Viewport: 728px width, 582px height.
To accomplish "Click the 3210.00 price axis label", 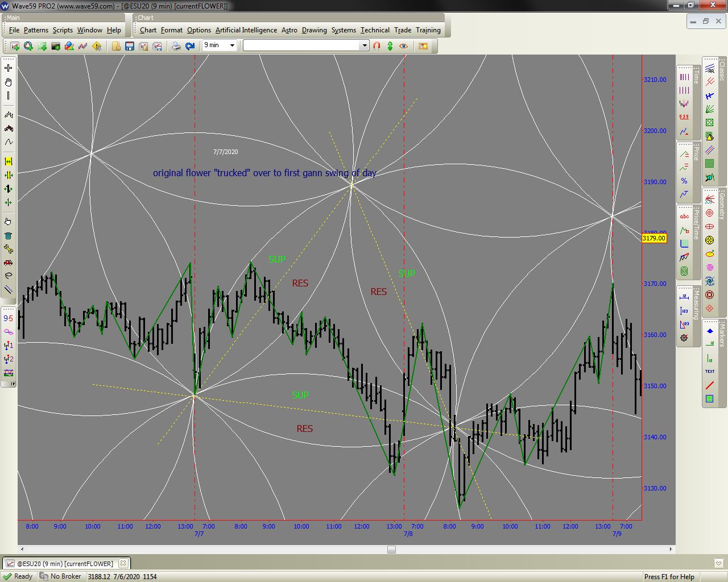I will point(655,80).
